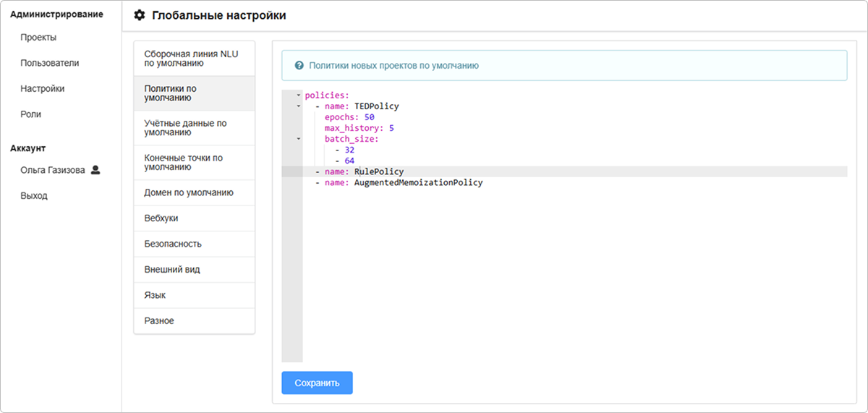Switch to Конечные точки по умолчанию tab
Viewport: 868px width, 413px height.
click(194, 163)
